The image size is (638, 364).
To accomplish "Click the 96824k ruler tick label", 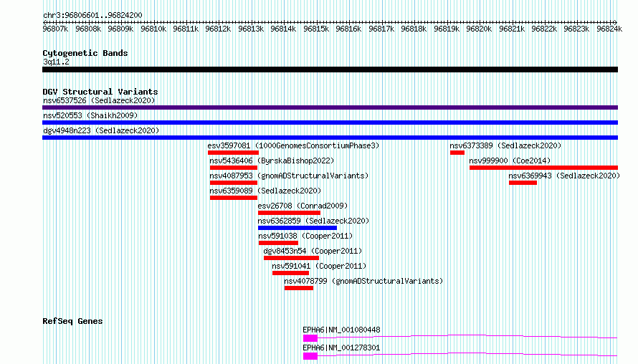I will coord(609,29).
